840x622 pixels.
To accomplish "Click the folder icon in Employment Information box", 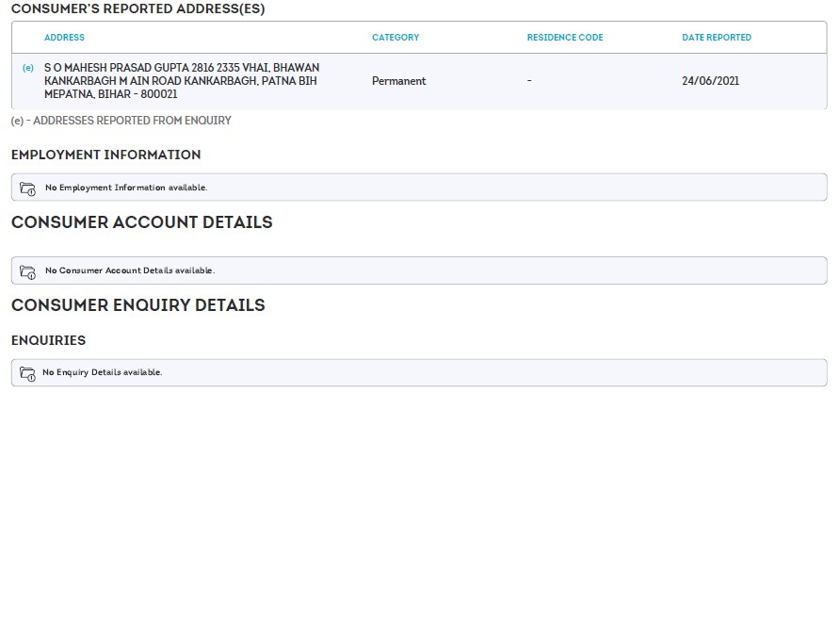I will pyautogui.click(x=27, y=188).
